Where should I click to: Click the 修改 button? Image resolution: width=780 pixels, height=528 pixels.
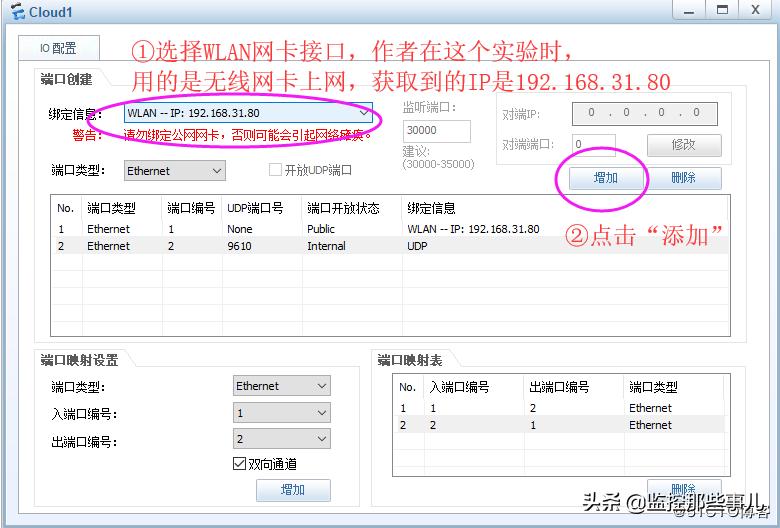click(x=683, y=145)
